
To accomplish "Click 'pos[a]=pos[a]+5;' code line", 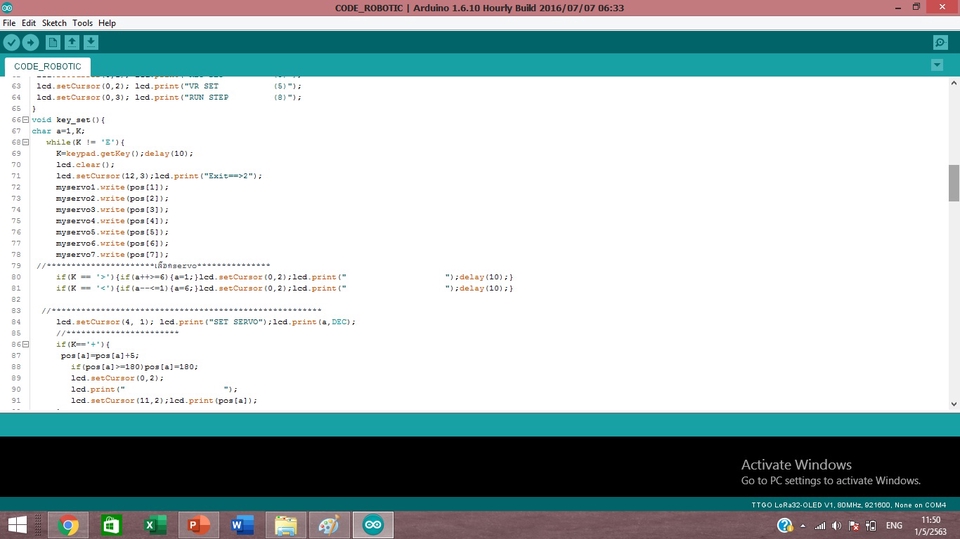I will point(100,356).
